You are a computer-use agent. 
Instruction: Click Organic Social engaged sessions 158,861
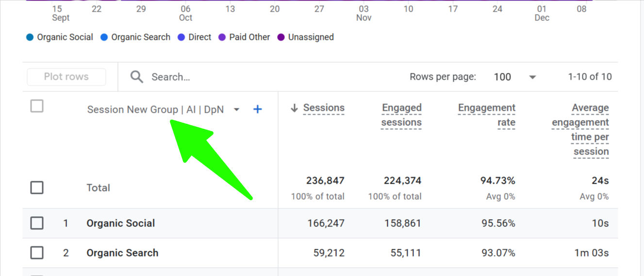[x=402, y=224]
